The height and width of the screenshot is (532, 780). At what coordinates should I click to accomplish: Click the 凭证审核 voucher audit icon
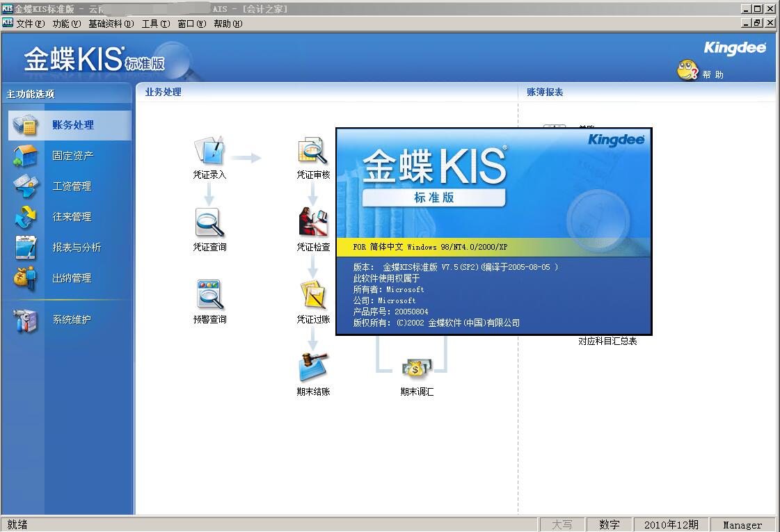312,151
